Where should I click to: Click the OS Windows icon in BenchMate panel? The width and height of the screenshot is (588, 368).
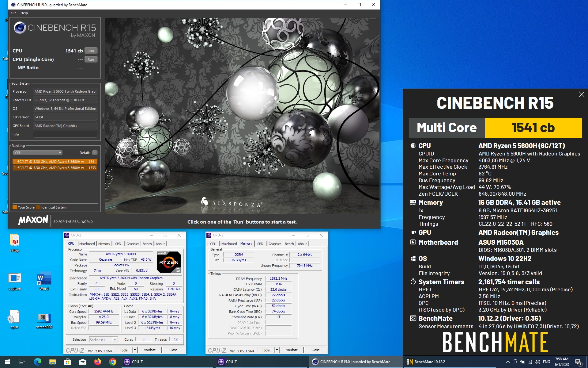[x=413, y=259]
